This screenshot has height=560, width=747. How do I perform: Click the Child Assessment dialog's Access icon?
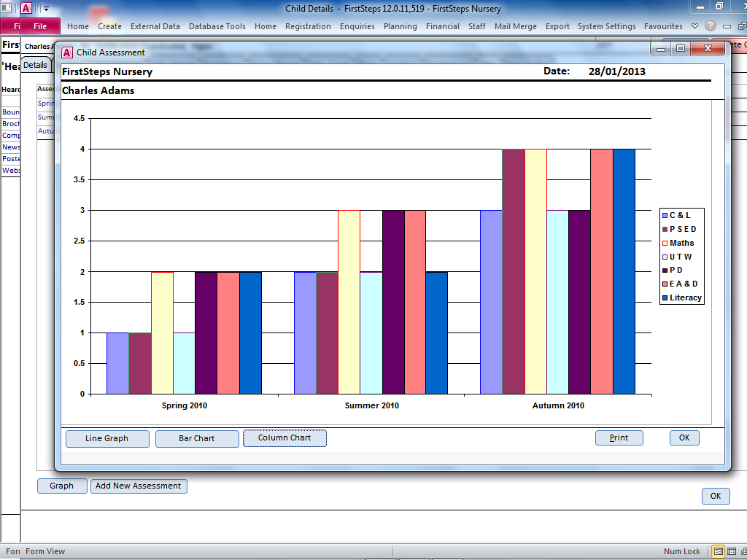(x=66, y=52)
